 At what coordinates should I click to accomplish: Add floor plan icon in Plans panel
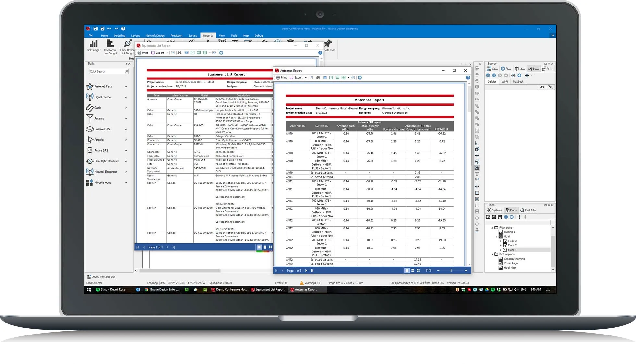click(x=488, y=217)
